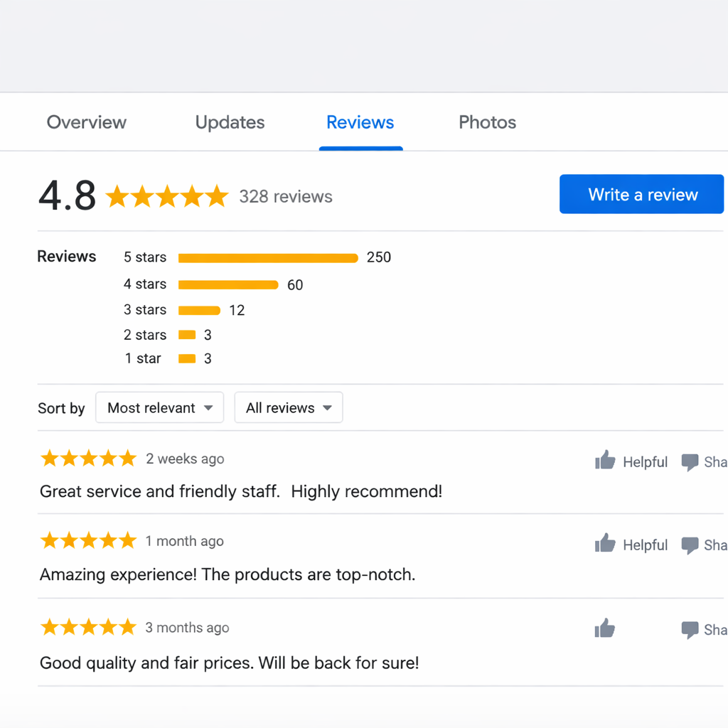Screen dimensions: 728x728
Task: Expand the All reviews filter dropdown
Action: tap(288, 408)
